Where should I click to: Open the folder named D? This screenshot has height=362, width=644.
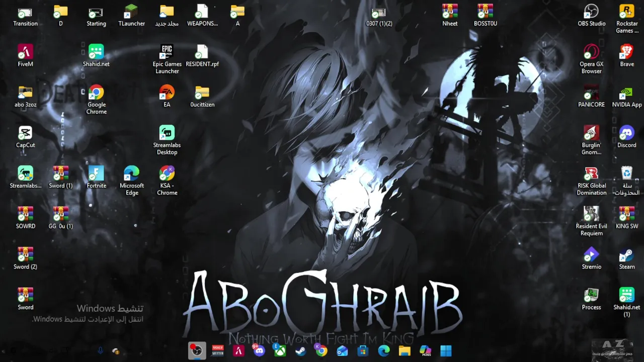pyautogui.click(x=60, y=16)
